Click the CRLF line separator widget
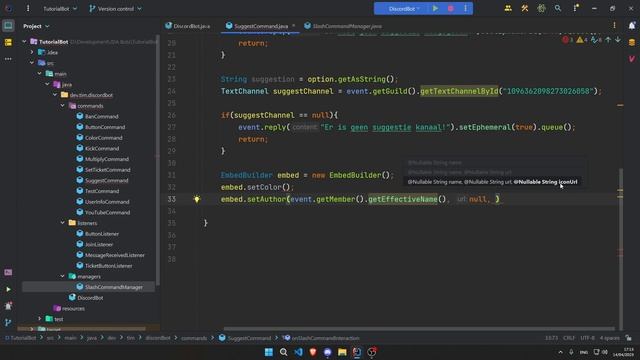The width and height of the screenshot is (640, 360). click(569, 338)
